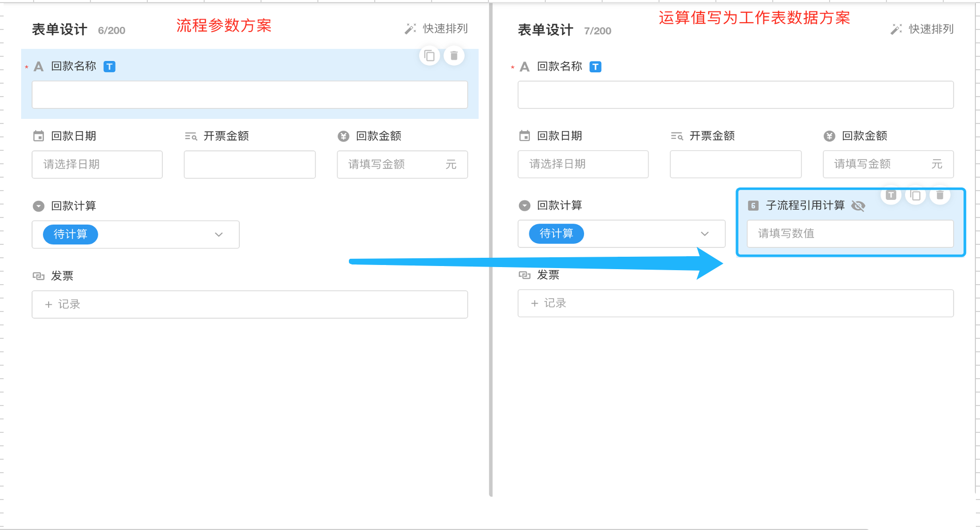Click 快速排列 in the left form panel
The height and width of the screenshot is (530, 980).
tap(445, 29)
